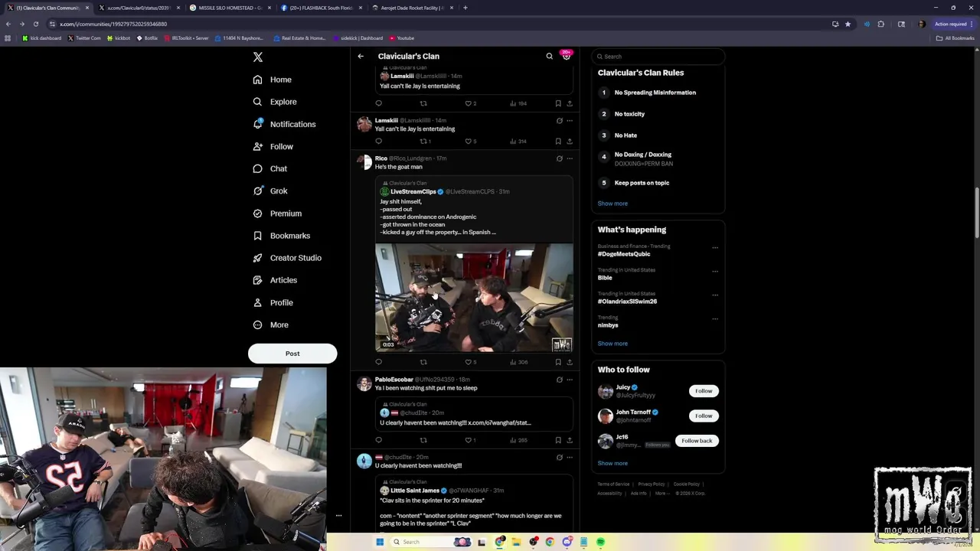This screenshot has width=980, height=551.
Task: Follow back Jc16
Action: click(697, 441)
